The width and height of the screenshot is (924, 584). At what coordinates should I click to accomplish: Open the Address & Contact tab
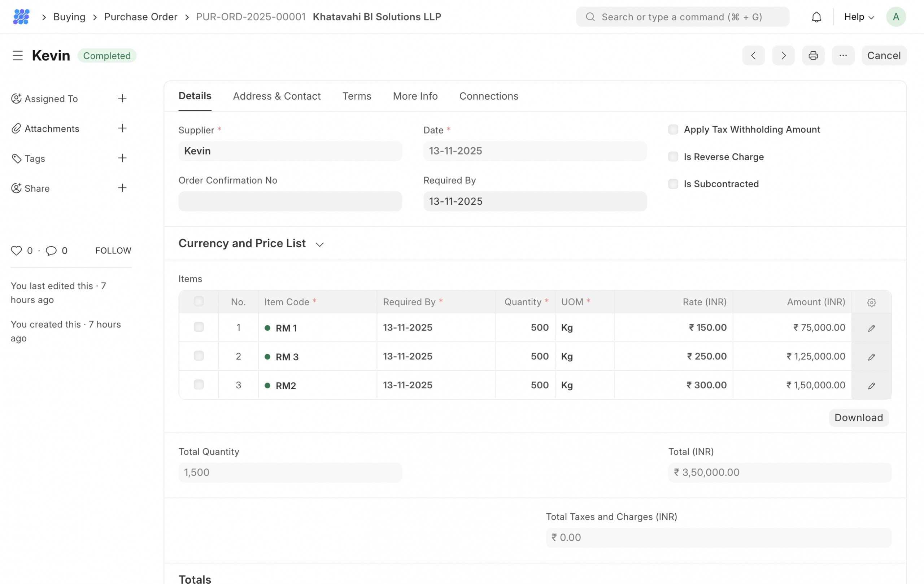276,96
